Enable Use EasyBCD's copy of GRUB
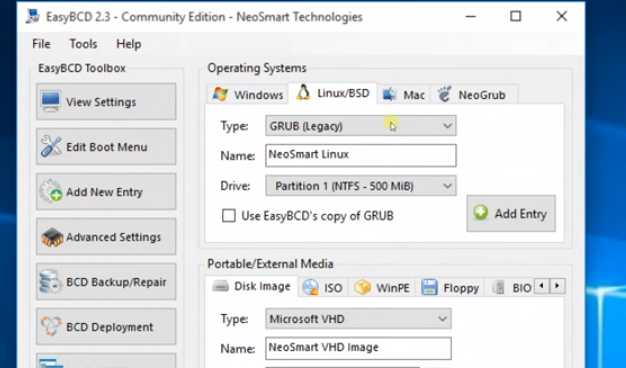 (x=229, y=216)
